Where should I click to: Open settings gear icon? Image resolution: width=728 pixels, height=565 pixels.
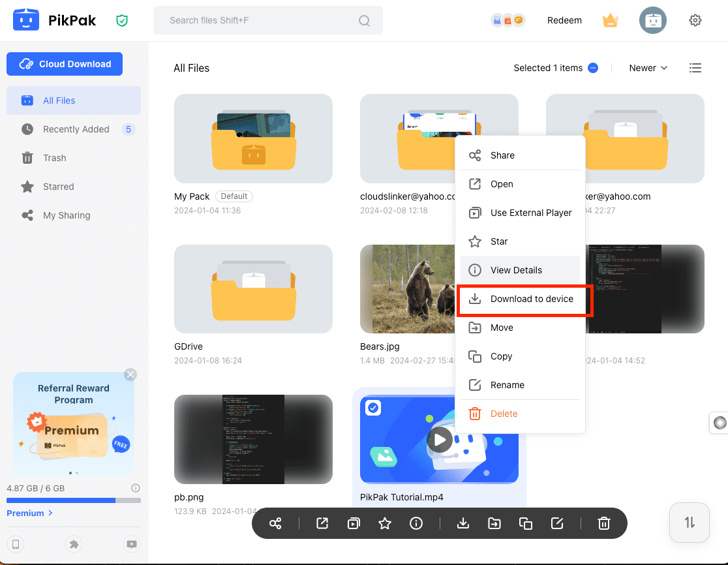[x=695, y=20]
